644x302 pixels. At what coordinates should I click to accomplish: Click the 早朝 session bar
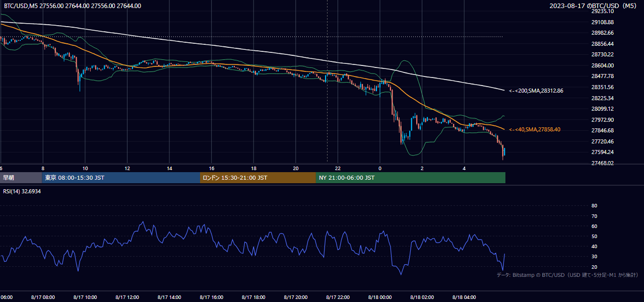tap(21, 178)
